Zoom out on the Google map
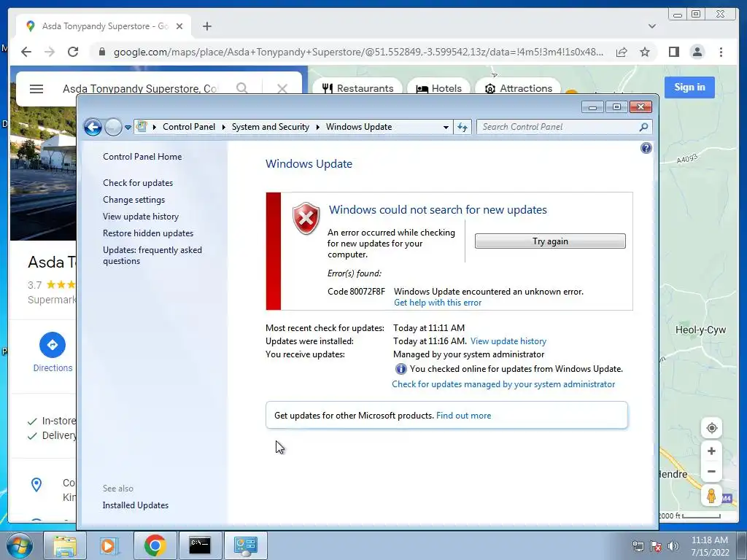Screen dimensions: 747x560 pyautogui.click(x=711, y=472)
